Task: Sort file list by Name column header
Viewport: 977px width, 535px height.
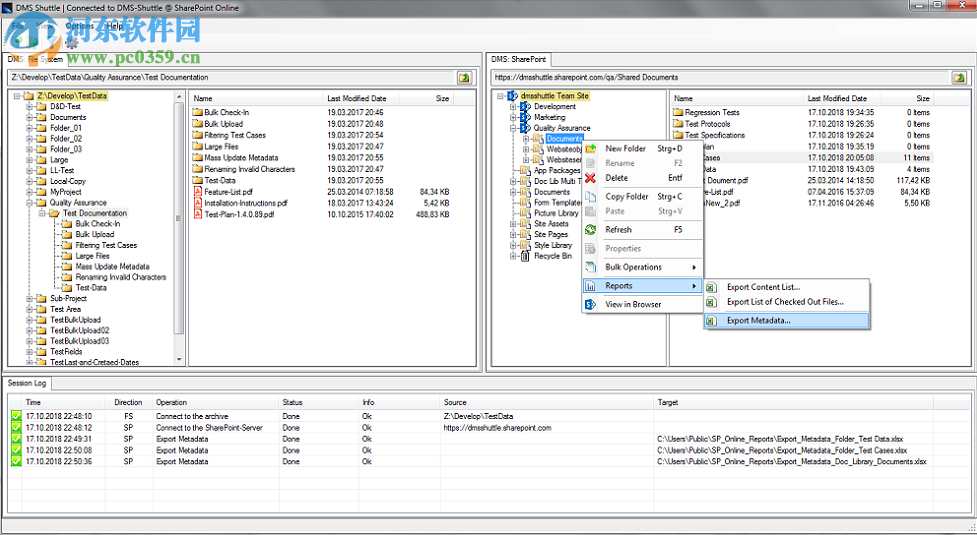Action: pyautogui.click(x=257, y=98)
